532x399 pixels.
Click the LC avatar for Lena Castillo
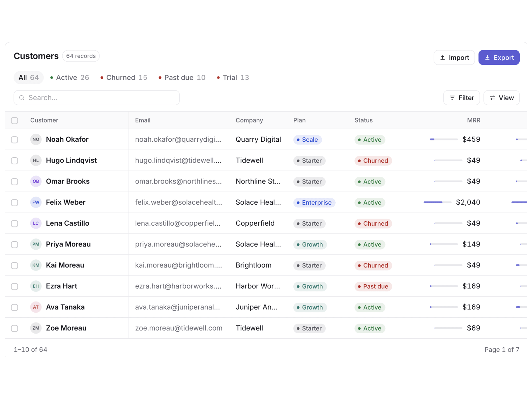tap(36, 223)
